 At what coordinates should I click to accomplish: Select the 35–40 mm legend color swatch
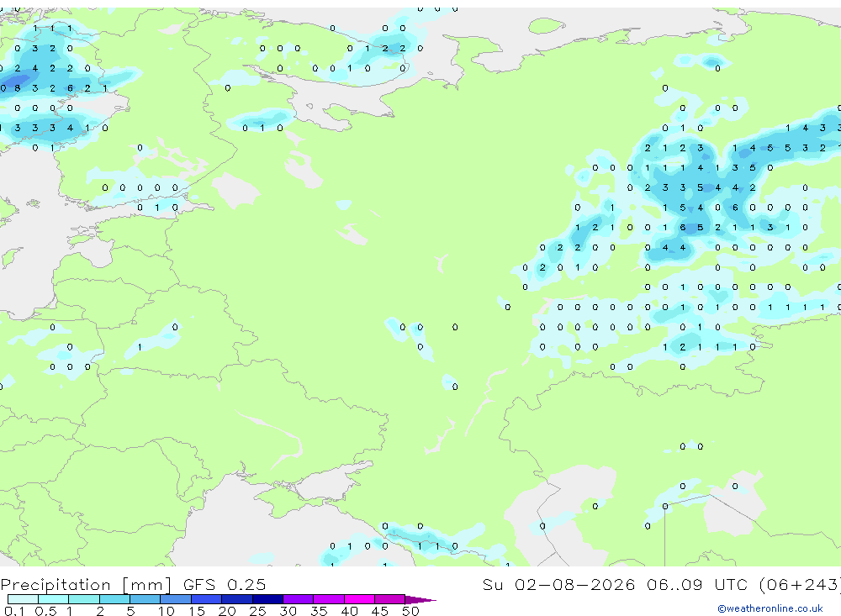point(329,599)
